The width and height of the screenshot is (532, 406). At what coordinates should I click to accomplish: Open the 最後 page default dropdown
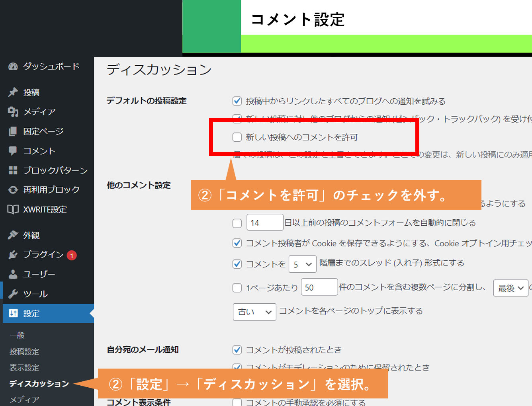pyautogui.click(x=510, y=288)
